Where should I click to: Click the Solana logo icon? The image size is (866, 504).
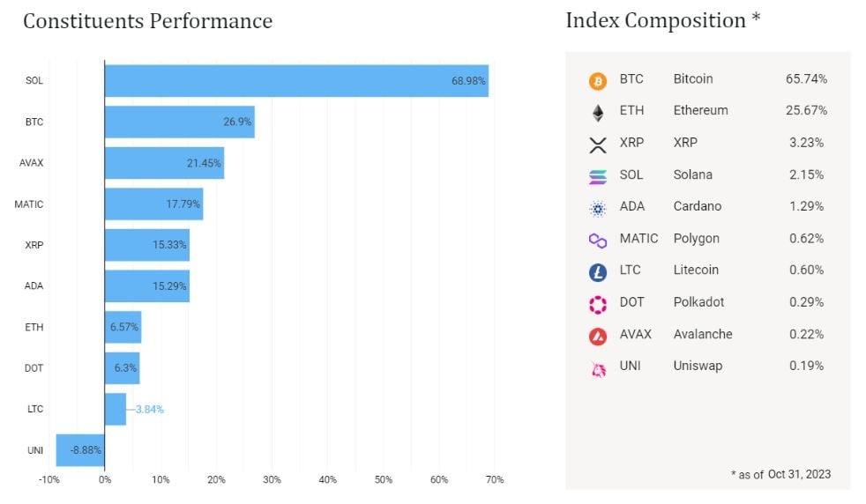point(598,176)
